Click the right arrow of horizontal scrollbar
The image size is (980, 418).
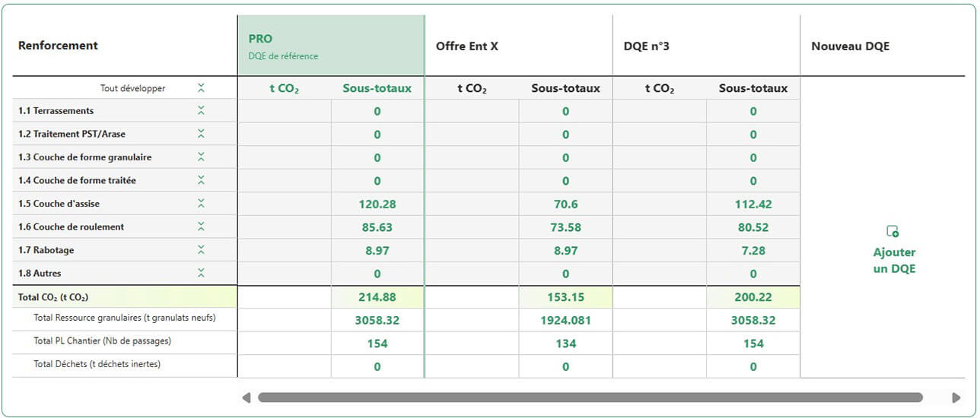(956, 397)
